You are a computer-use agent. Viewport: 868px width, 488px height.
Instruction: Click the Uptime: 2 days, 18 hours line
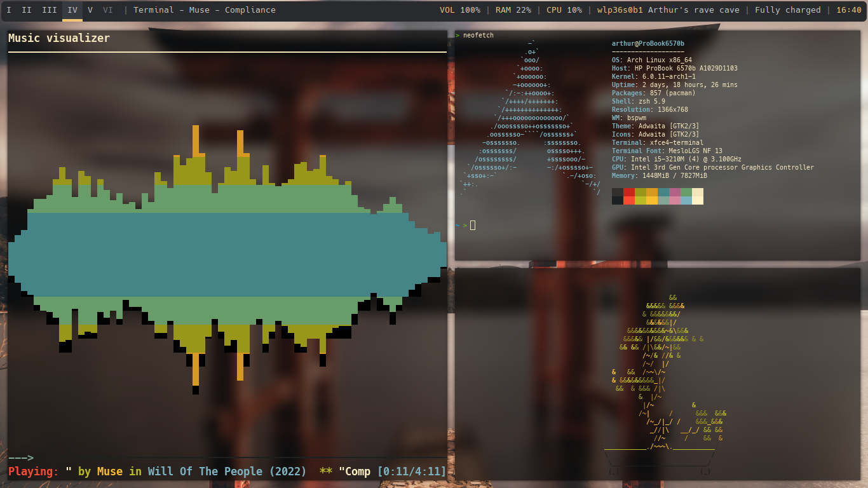[675, 85]
